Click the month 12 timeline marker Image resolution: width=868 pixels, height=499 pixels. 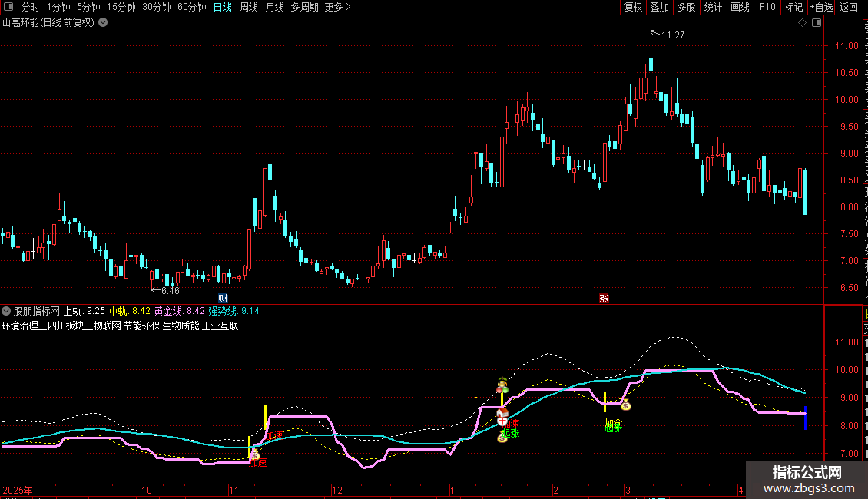click(x=336, y=490)
